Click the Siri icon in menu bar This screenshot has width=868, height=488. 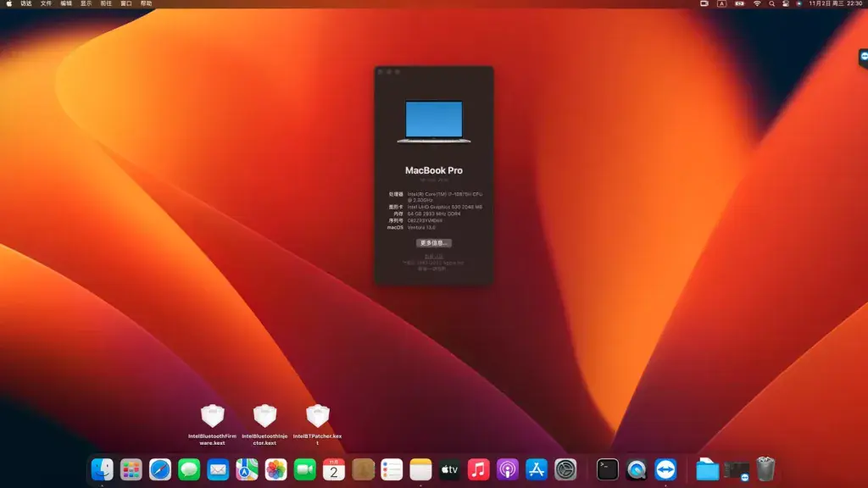coord(798,4)
